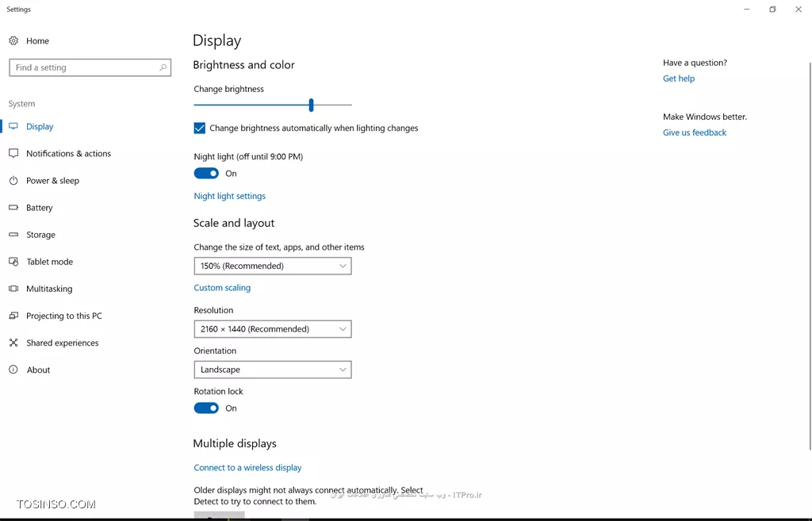Open Night light settings link

point(229,196)
